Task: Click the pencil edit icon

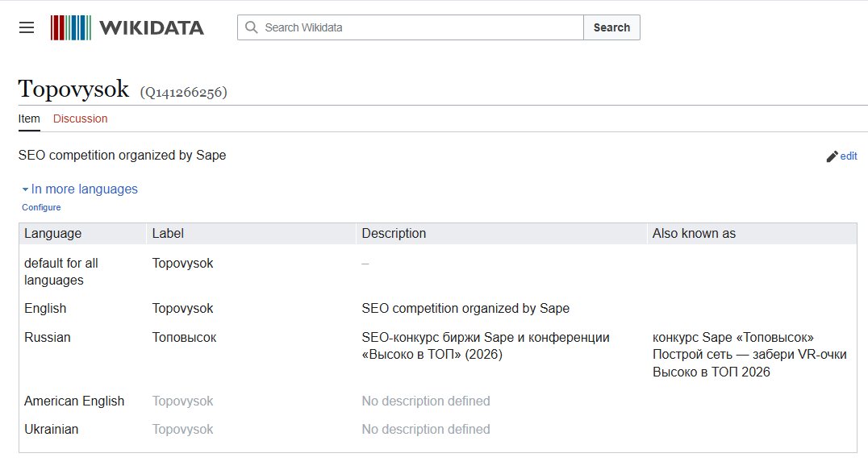Action: click(x=832, y=156)
